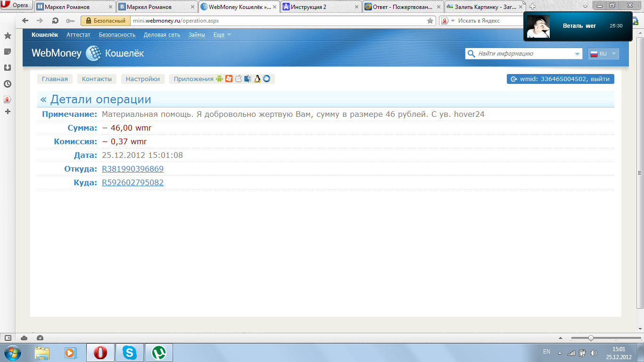Open Skype from the taskbar
The height and width of the screenshot is (362, 644).
[129, 353]
